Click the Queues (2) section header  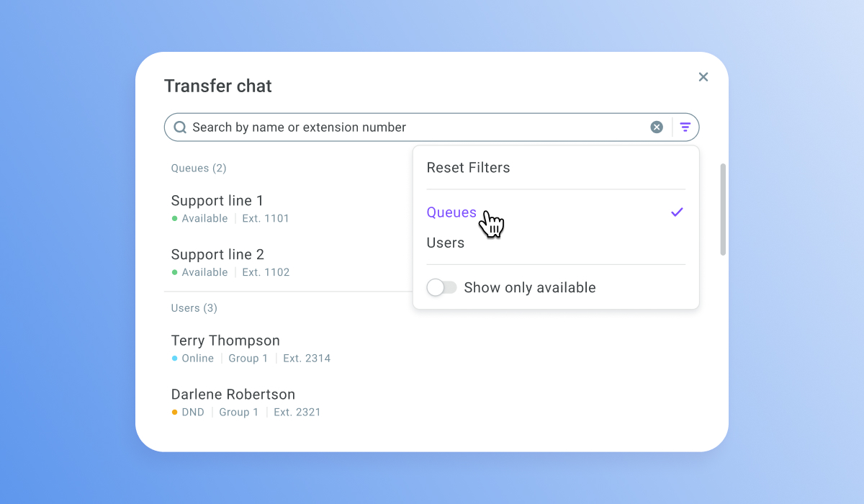pos(199,168)
